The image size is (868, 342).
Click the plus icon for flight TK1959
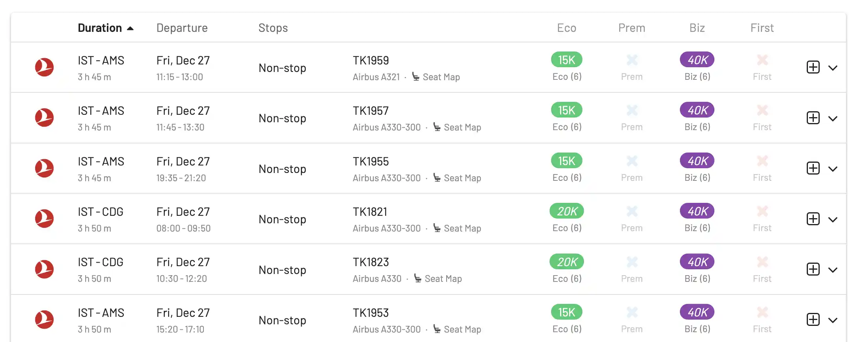pos(813,67)
